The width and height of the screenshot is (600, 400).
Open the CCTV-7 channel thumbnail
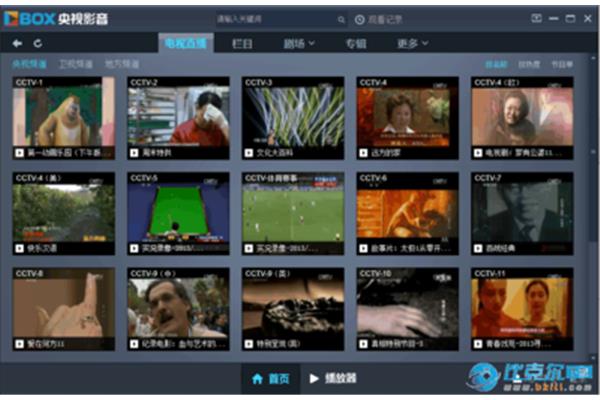tap(522, 213)
